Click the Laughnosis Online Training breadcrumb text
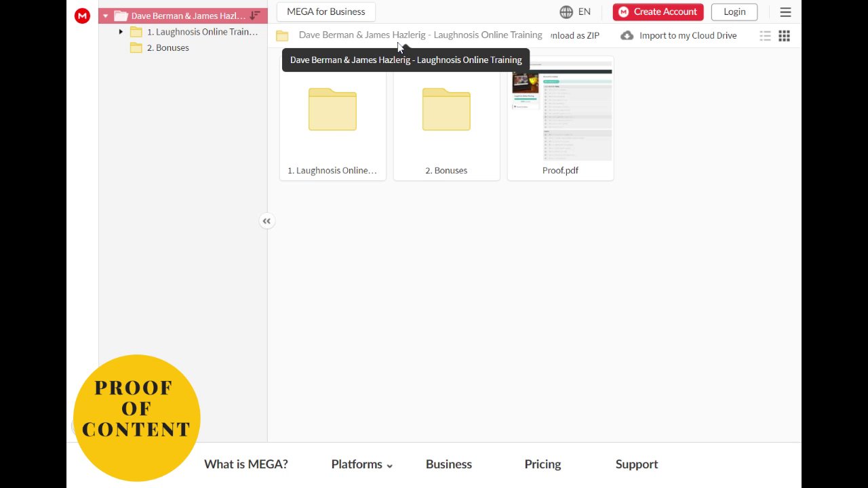This screenshot has width=868, height=488. point(420,35)
